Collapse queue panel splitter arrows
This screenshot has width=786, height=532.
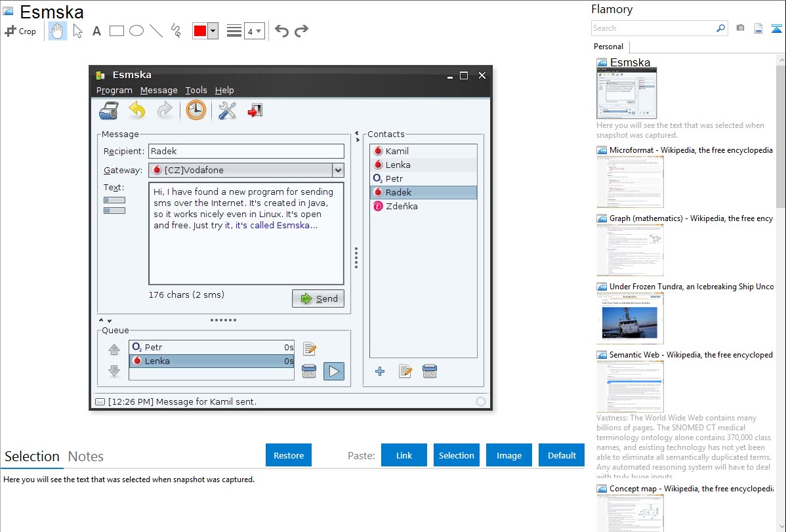(x=105, y=320)
